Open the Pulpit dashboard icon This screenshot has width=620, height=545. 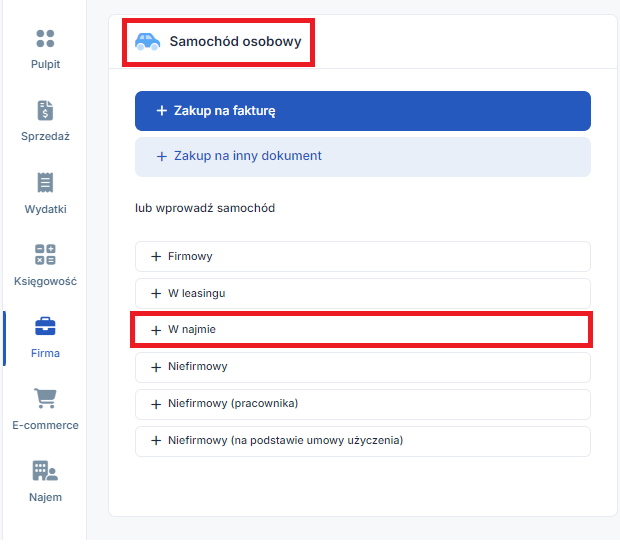coord(45,38)
